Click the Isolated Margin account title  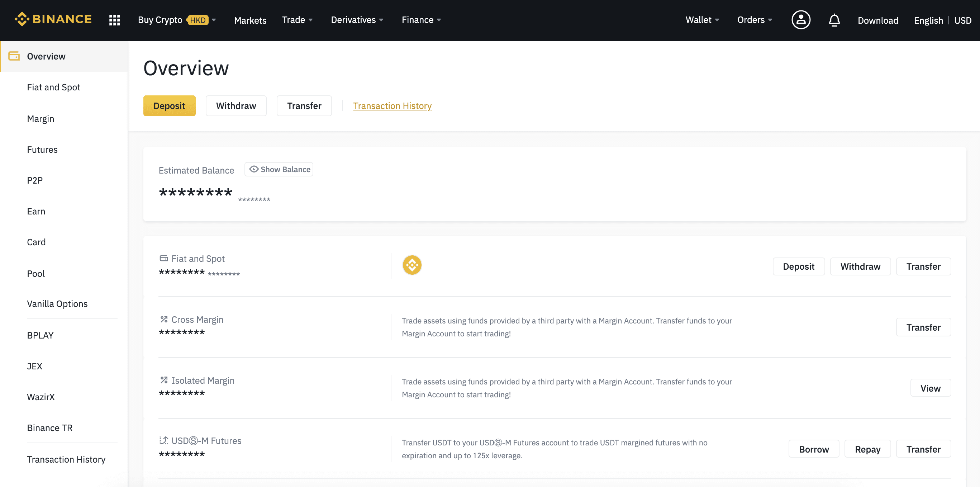pos(203,380)
